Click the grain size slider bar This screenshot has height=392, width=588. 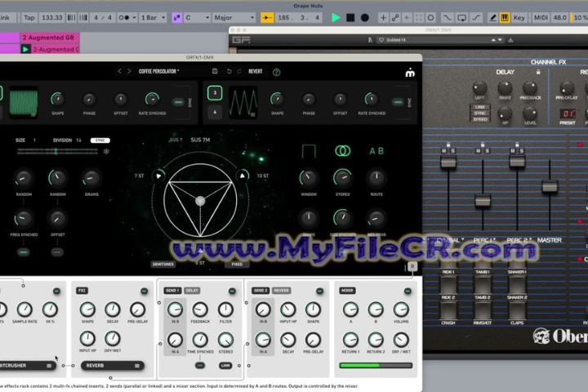pos(57,152)
